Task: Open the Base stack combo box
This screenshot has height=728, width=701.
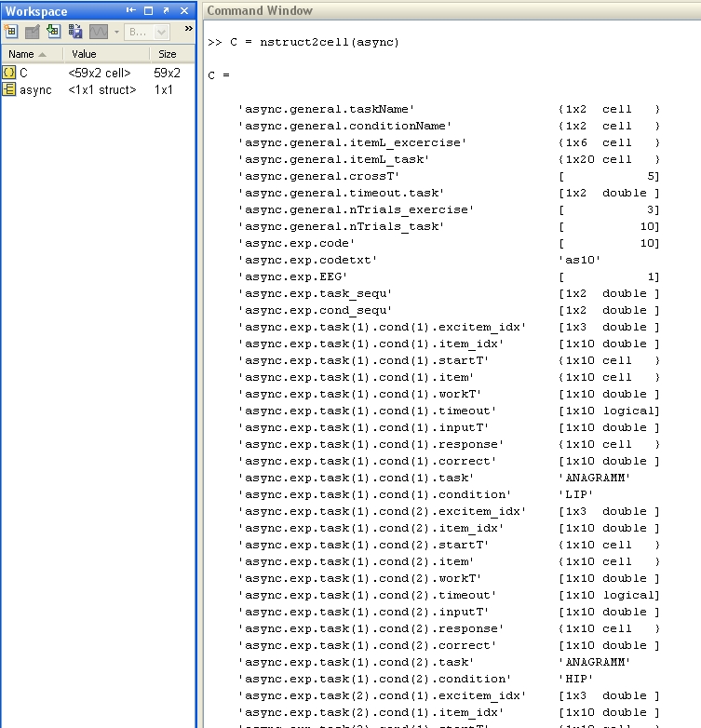Action: tap(147, 32)
